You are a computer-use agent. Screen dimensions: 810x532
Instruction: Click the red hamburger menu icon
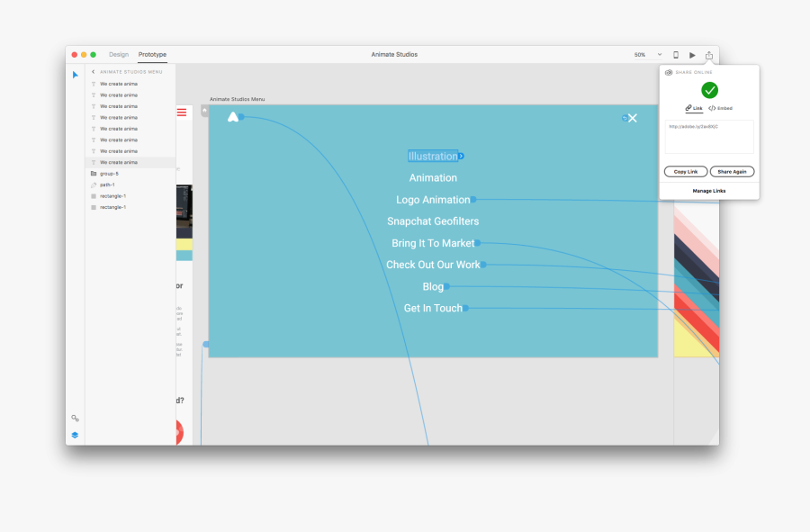[x=182, y=113]
